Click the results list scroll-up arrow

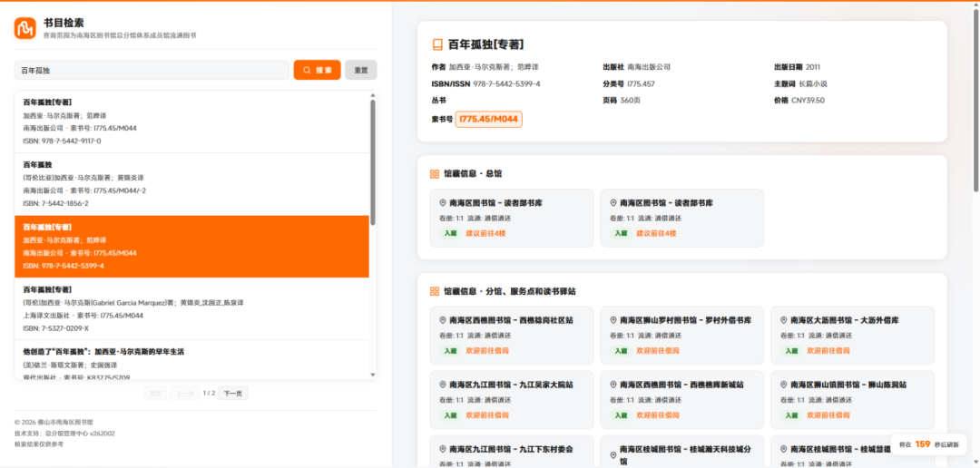373,95
